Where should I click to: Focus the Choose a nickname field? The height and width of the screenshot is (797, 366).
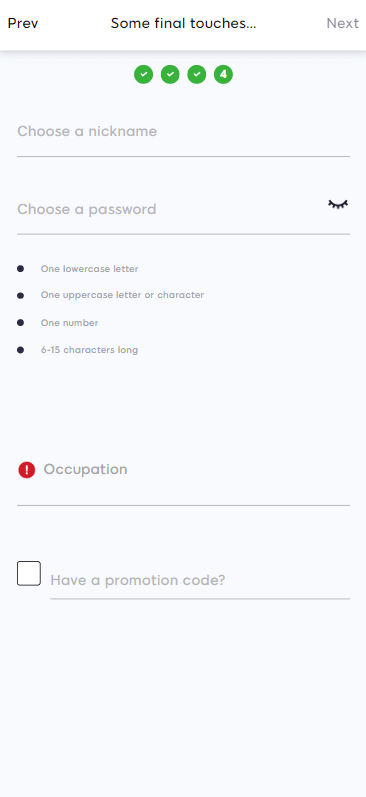(184, 132)
